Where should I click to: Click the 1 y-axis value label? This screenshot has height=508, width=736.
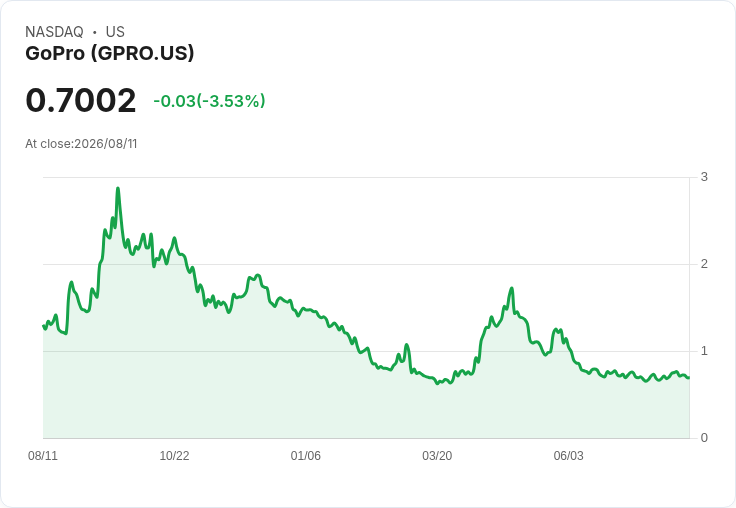704,351
